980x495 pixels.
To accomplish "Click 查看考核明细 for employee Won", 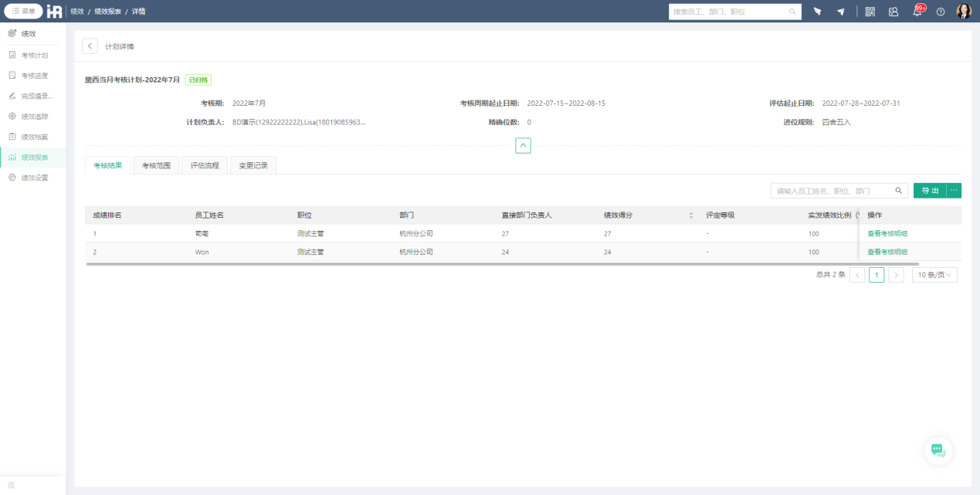I will (887, 252).
